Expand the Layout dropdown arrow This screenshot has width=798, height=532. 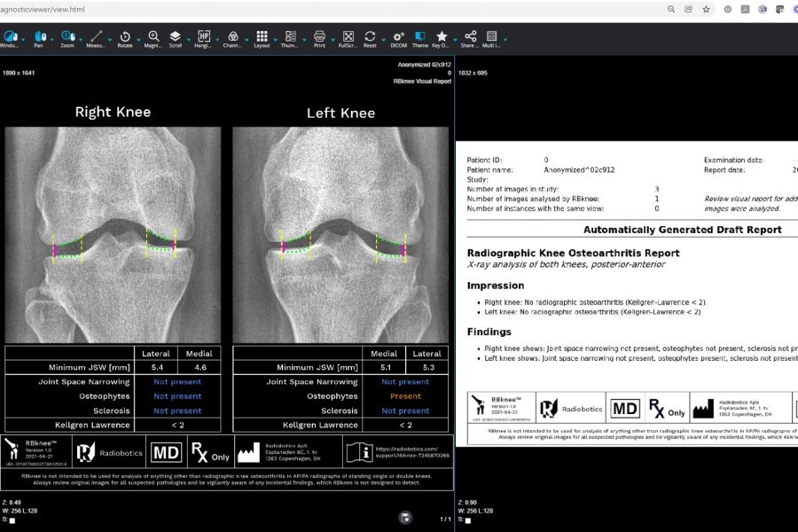pos(276,39)
